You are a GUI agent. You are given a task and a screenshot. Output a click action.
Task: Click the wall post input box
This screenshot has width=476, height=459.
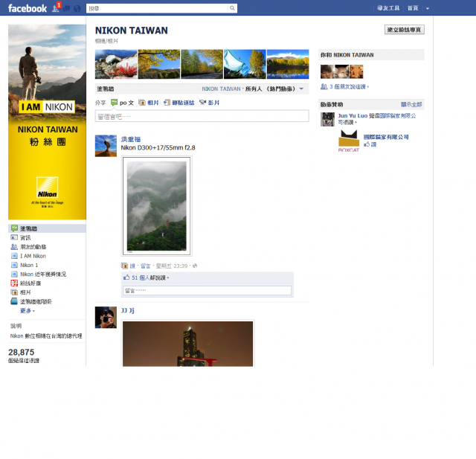click(202, 116)
